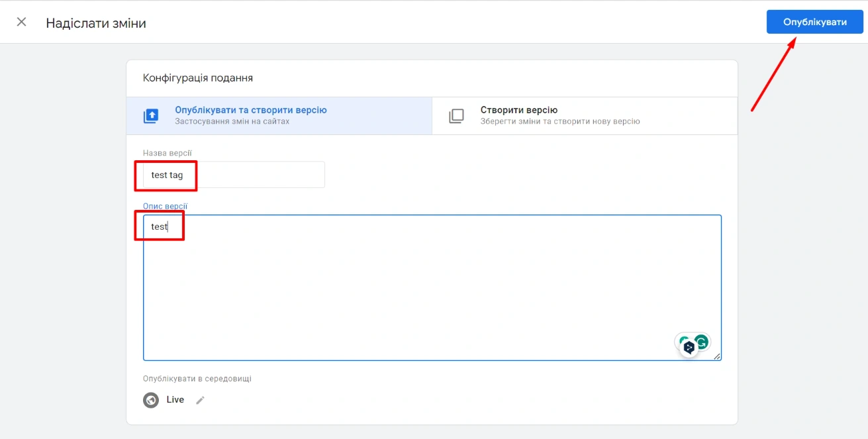Click the Назва версії field label

pos(167,153)
